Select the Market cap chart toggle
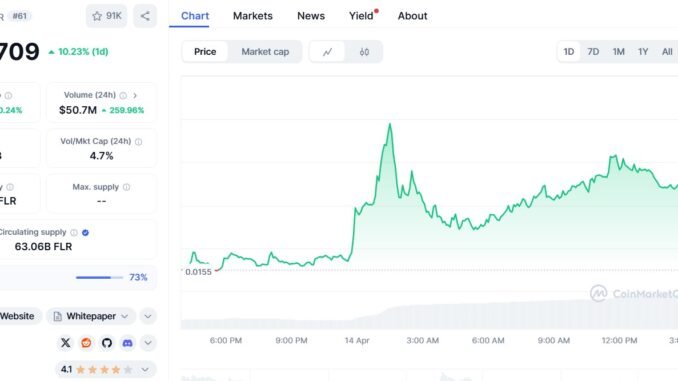The image size is (678, 381). (x=265, y=52)
